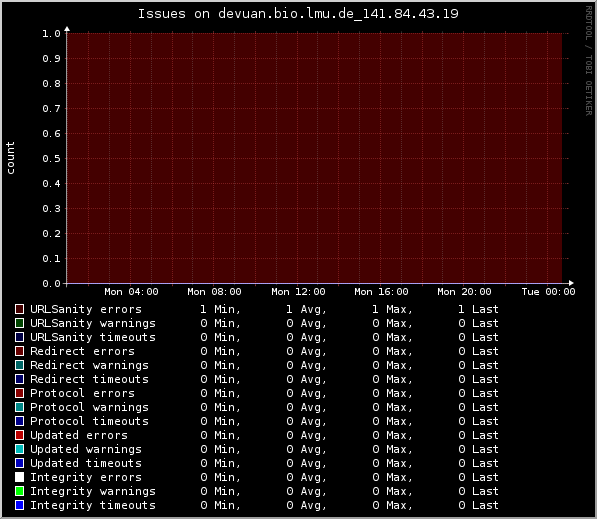
Task: Click the Protocol timeouts legend label
Action: click(89, 421)
